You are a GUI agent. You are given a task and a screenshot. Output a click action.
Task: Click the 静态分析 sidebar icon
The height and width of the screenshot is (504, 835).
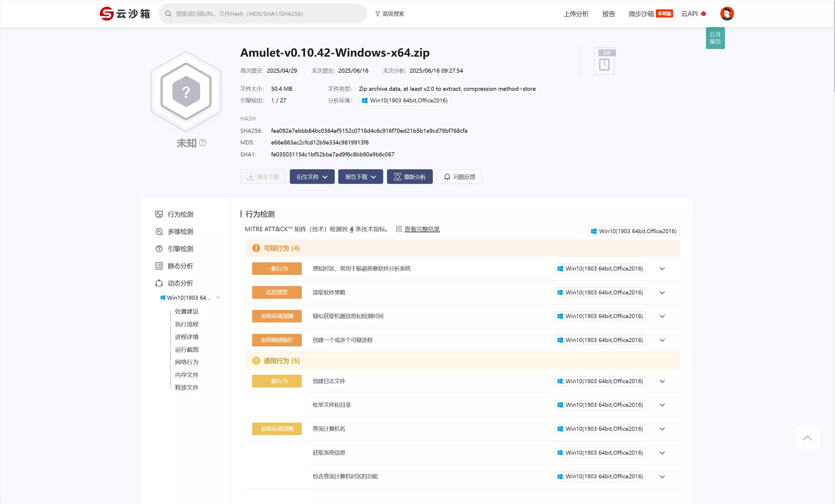tap(159, 266)
